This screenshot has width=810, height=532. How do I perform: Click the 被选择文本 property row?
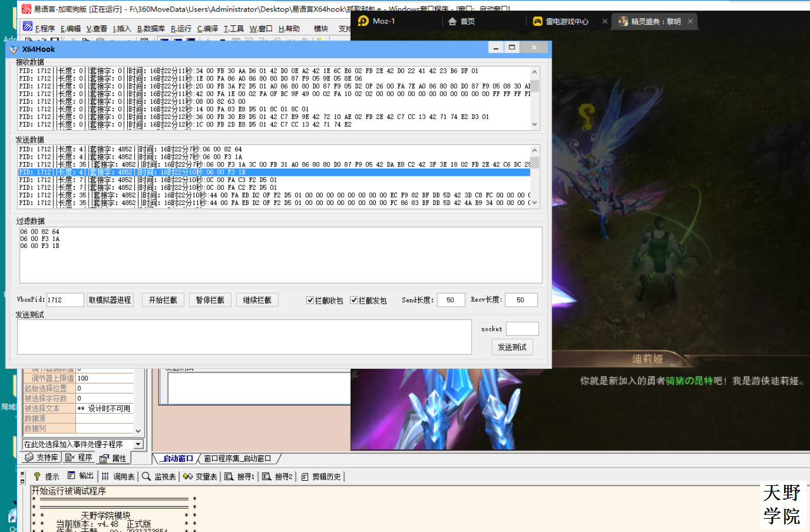78,409
